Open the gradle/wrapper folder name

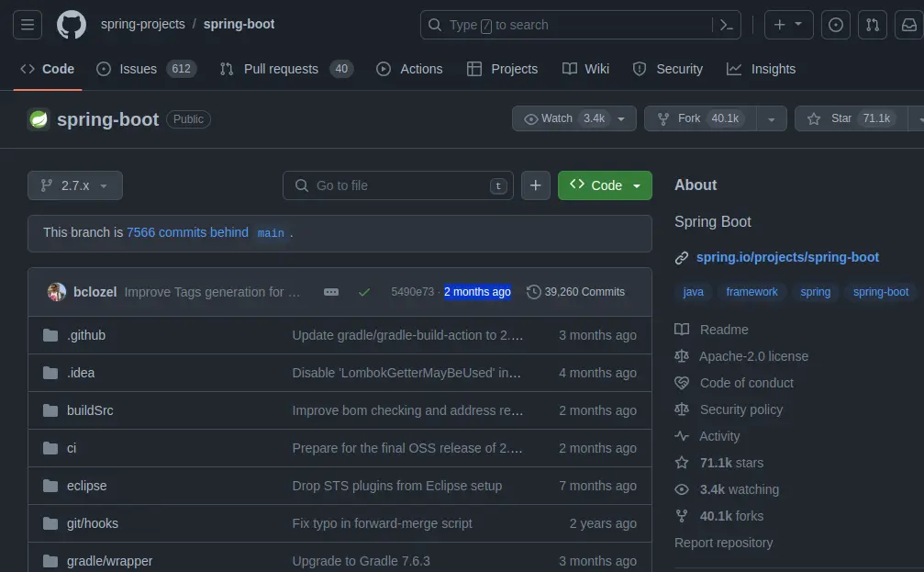pyautogui.click(x=109, y=561)
